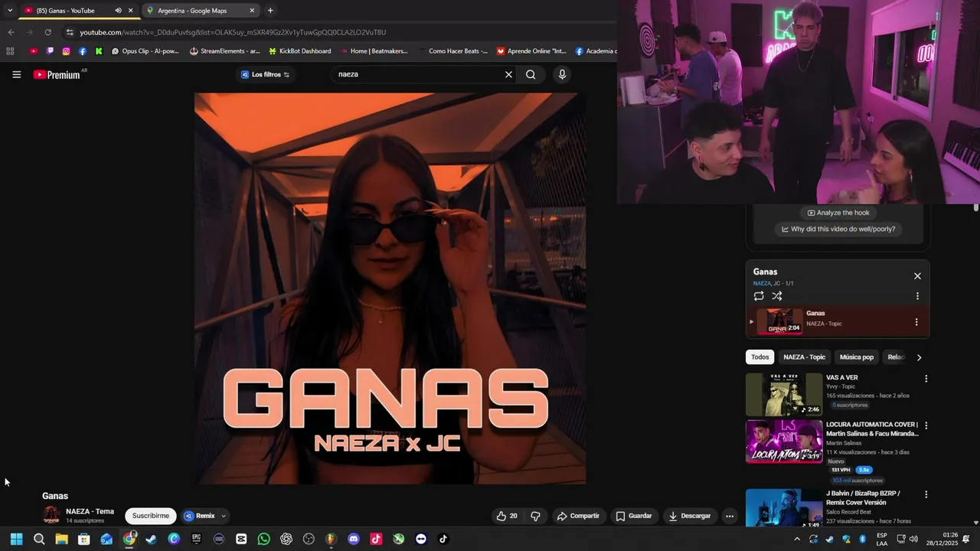The width and height of the screenshot is (980, 551).
Task: Download video with Descargar button
Action: click(x=690, y=516)
